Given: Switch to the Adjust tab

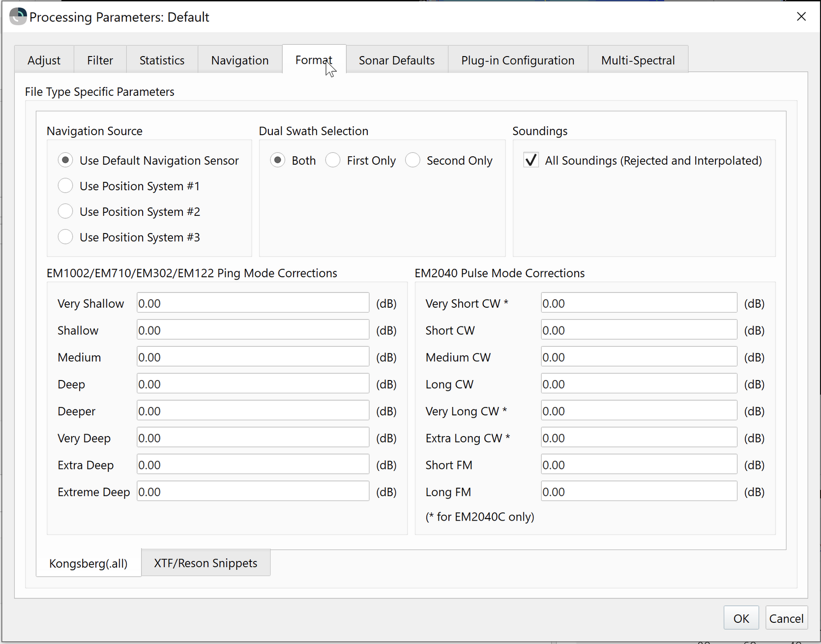Looking at the screenshot, I should click(44, 60).
